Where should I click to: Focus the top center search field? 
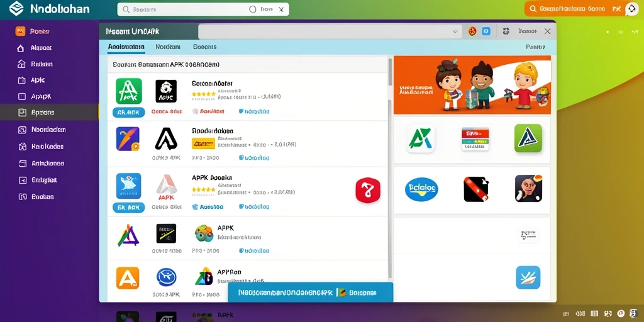[x=203, y=9]
